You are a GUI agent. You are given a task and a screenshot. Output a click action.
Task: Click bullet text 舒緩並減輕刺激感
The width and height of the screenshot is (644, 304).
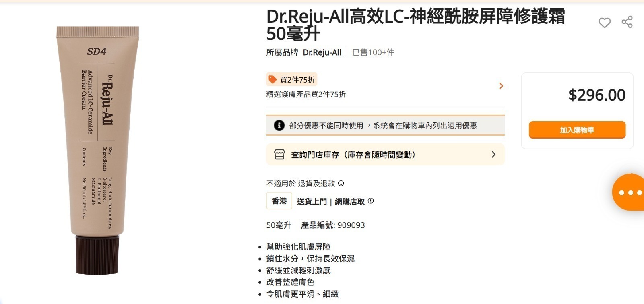click(x=298, y=270)
